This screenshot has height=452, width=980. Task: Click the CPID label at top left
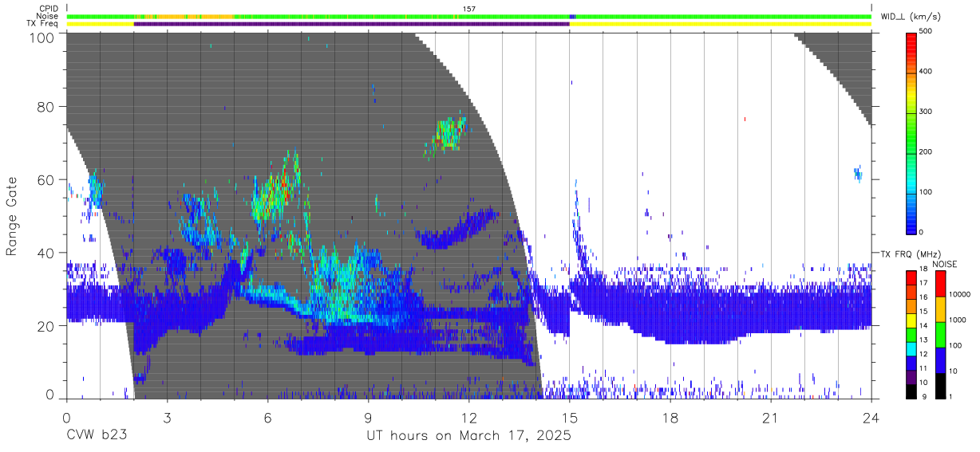click(49, 9)
